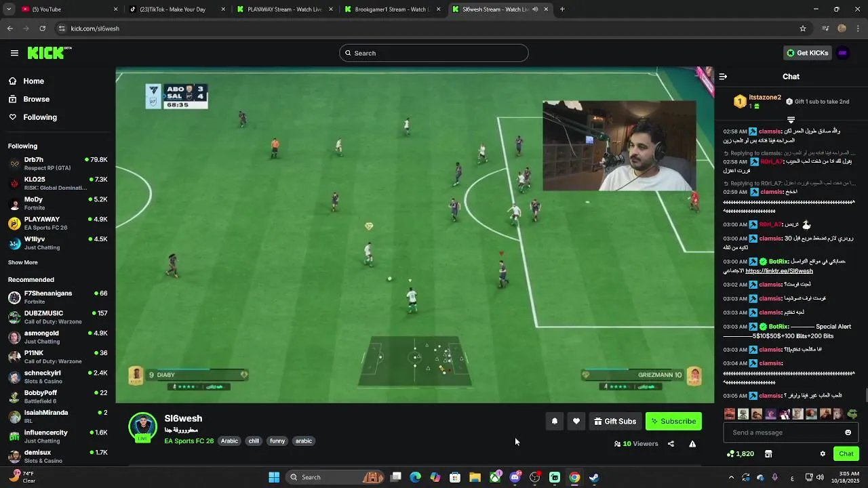
Task: Open File Explorer from taskbar
Action: [x=475, y=477]
